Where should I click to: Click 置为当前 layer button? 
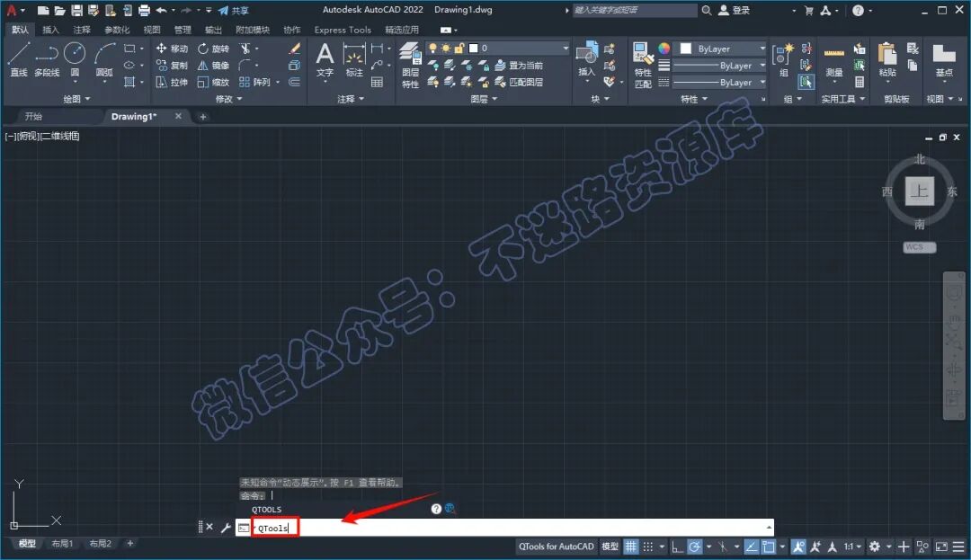click(519, 65)
